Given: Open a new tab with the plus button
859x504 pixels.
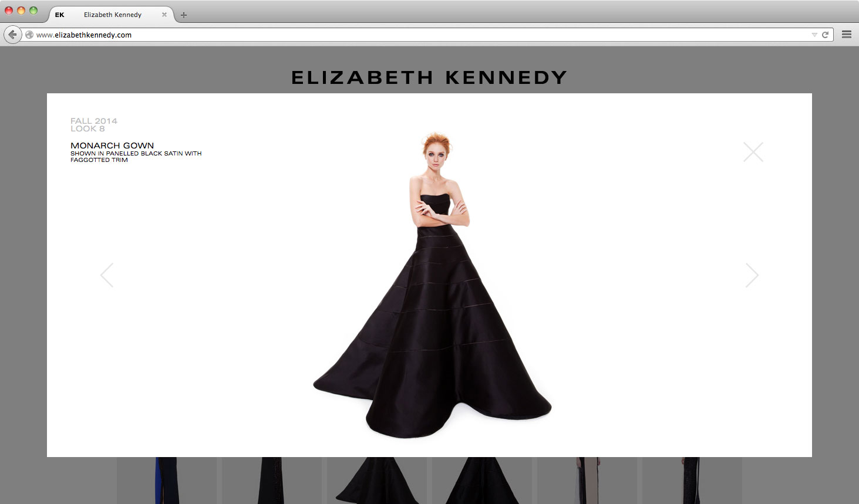Looking at the screenshot, I should point(184,15).
